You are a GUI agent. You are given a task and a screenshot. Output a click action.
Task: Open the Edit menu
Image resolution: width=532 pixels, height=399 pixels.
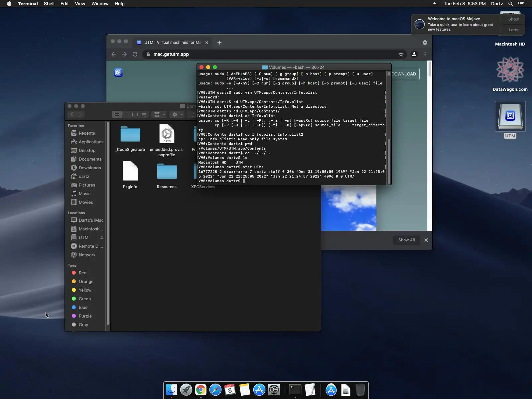point(65,4)
